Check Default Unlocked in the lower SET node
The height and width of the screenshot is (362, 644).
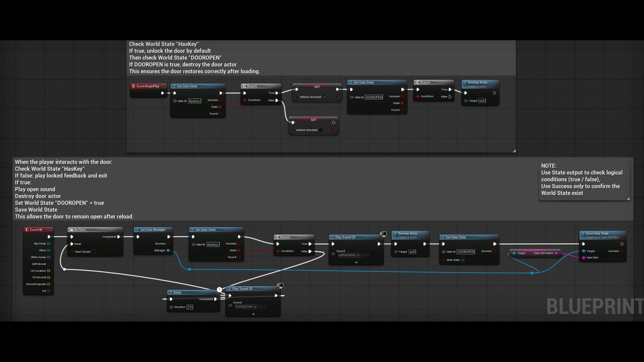pos(321,130)
